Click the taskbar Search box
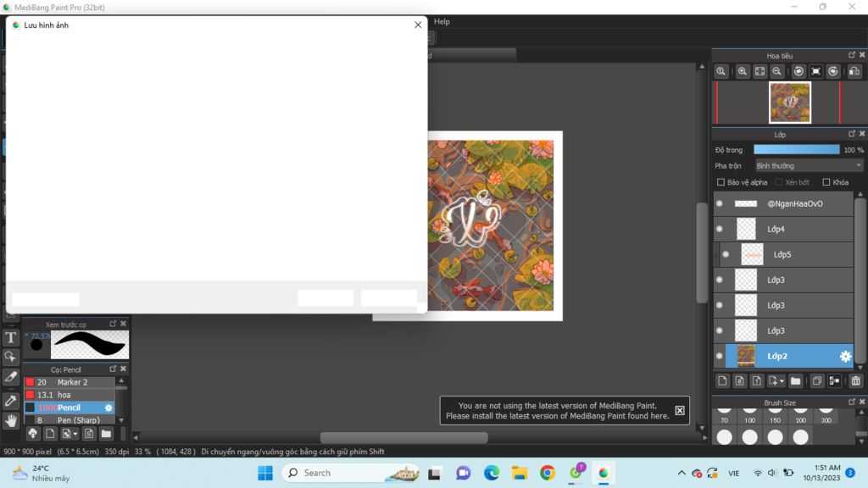 (x=350, y=473)
